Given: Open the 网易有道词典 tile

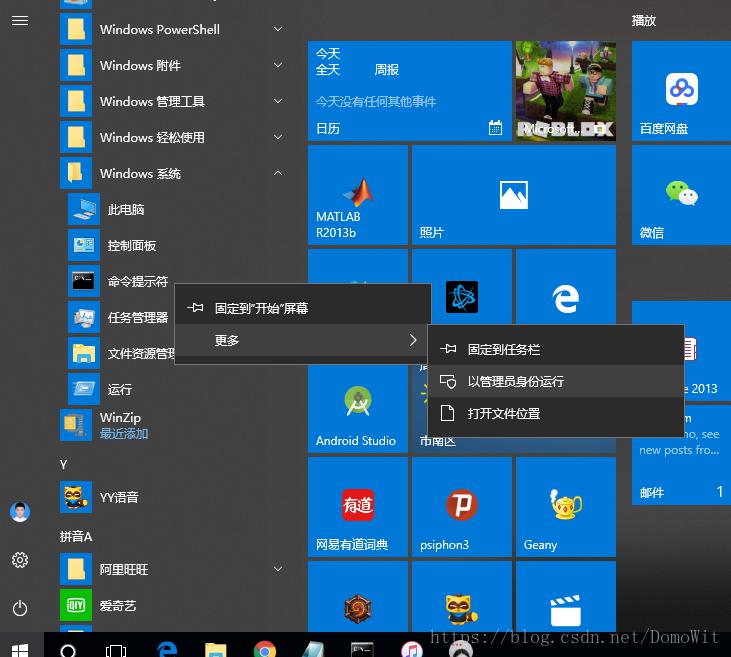Looking at the screenshot, I should pyautogui.click(x=357, y=507).
